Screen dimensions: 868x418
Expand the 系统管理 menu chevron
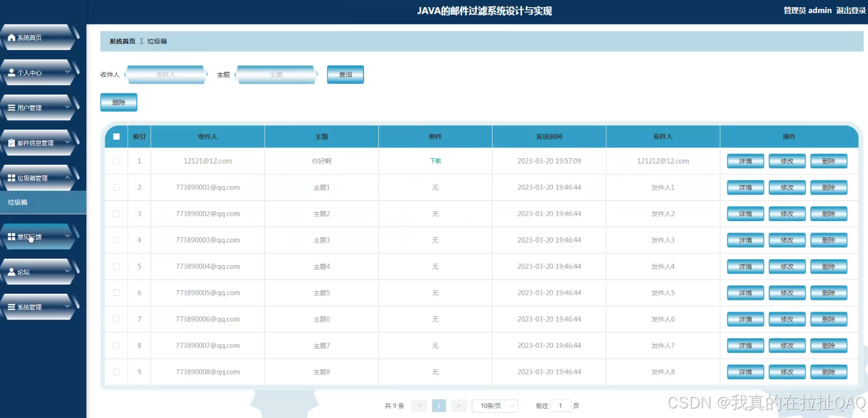[67, 306]
